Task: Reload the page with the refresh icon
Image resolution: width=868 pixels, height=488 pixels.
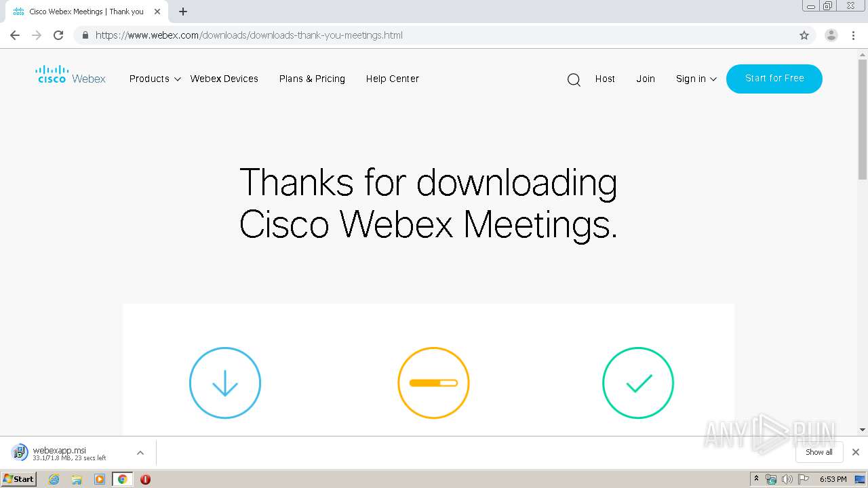Action: [58, 35]
